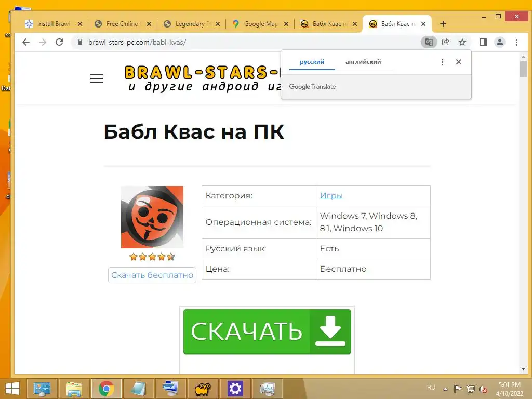The image size is (532, 399).
Task: Click the network tray icon
Action: pos(470,389)
